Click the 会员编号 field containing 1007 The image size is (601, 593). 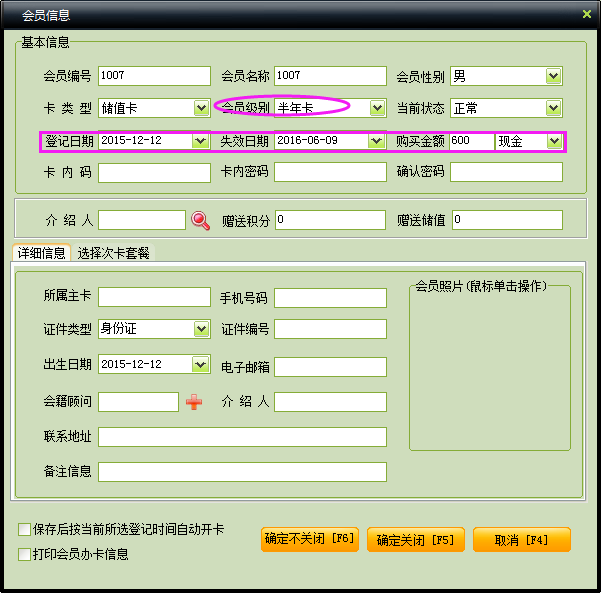tap(154, 76)
